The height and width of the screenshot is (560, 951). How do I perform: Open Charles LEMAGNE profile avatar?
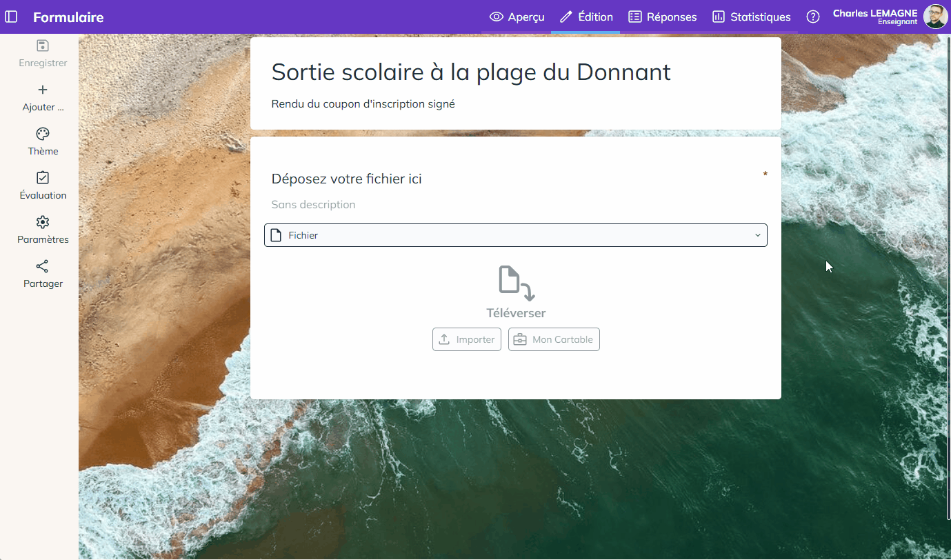[x=935, y=17]
